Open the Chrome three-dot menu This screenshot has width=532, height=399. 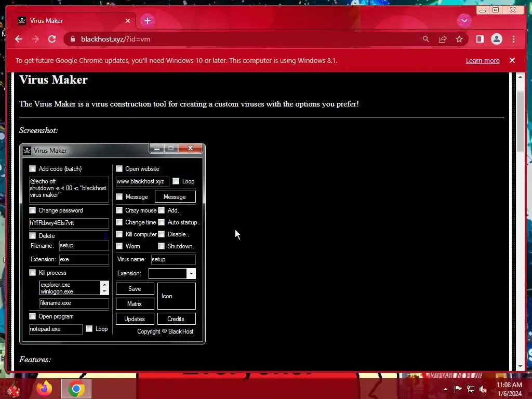coord(513,39)
